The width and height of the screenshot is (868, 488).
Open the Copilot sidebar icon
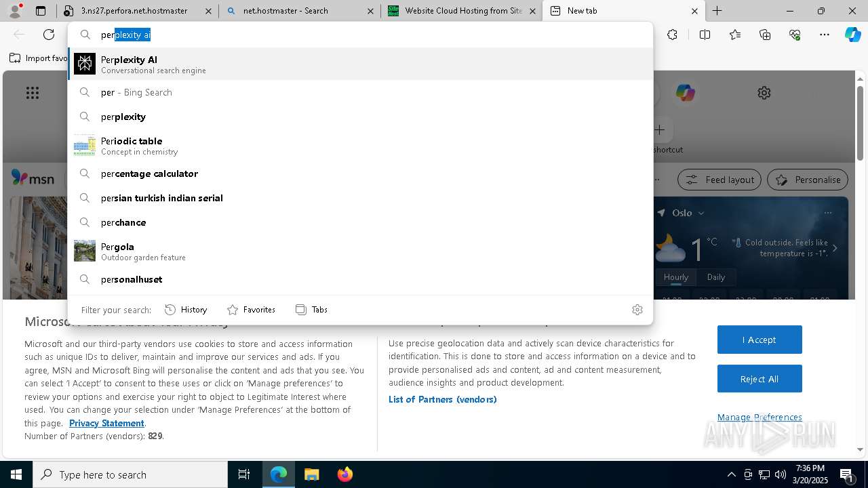tap(852, 35)
